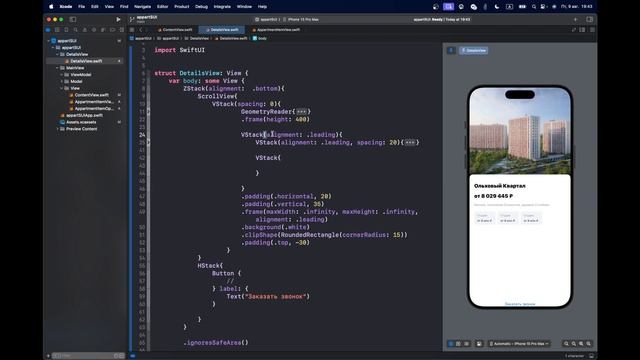The width and height of the screenshot is (640, 360).
Task: Expand the Preview Content folder
Action: [x=58, y=129]
